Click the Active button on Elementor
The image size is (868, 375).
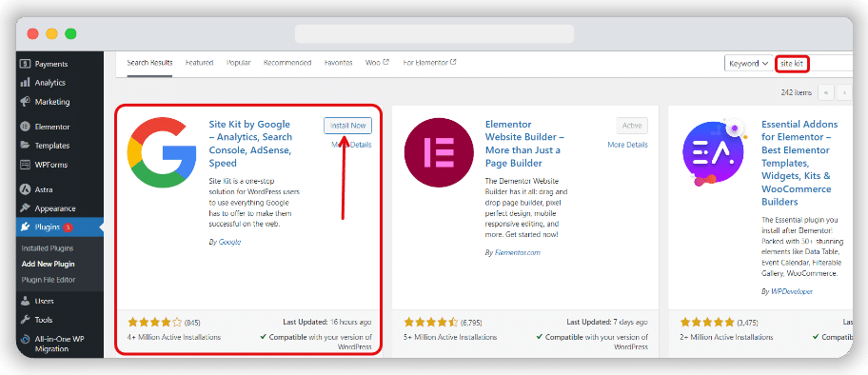[632, 126]
